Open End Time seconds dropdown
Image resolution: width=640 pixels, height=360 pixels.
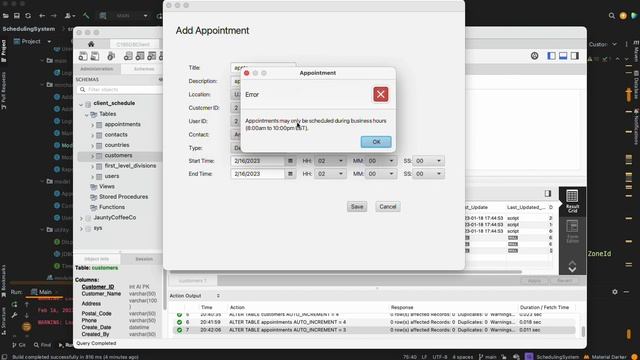click(x=428, y=174)
